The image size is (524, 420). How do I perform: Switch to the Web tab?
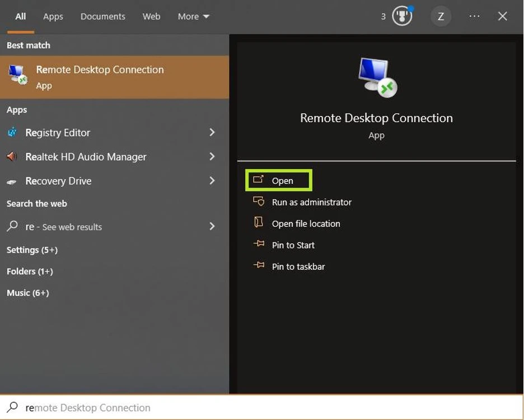(151, 16)
